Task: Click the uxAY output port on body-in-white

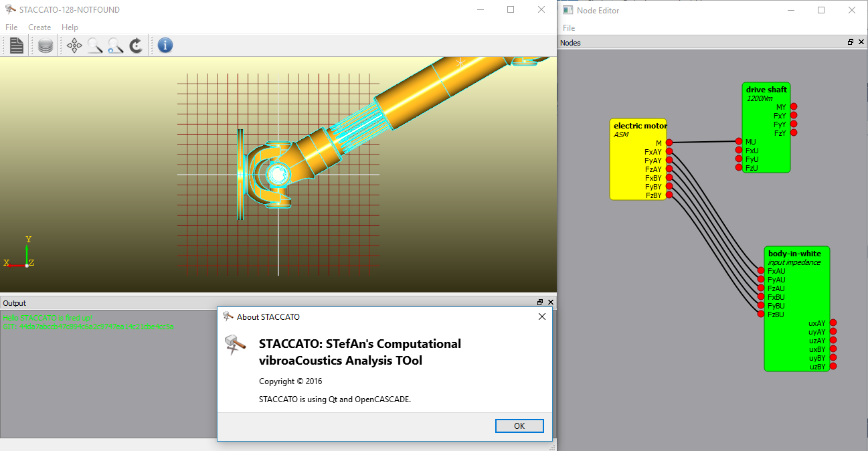Action: (x=833, y=323)
